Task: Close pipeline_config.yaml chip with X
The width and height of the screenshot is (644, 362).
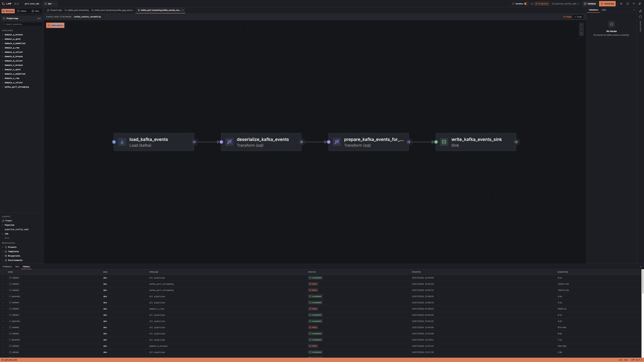Action: (578, 4)
